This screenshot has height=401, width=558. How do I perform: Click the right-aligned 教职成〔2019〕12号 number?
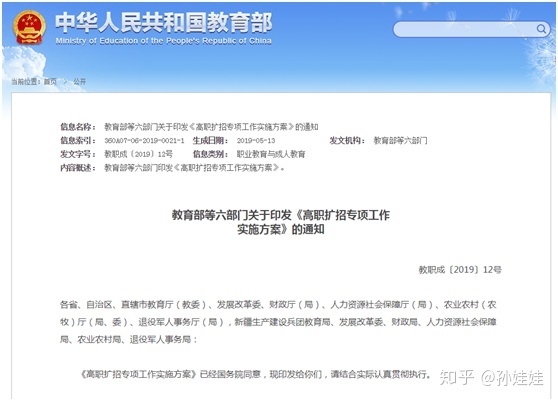click(x=460, y=270)
